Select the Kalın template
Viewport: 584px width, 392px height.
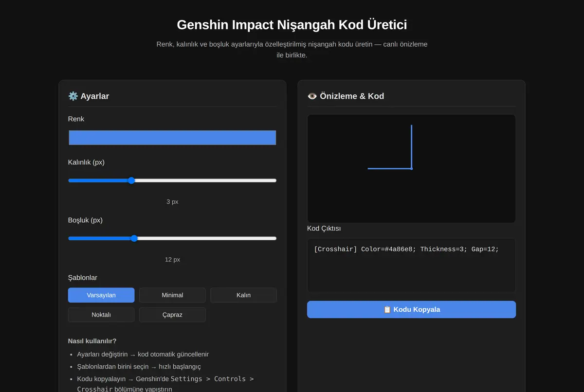[x=243, y=295]
